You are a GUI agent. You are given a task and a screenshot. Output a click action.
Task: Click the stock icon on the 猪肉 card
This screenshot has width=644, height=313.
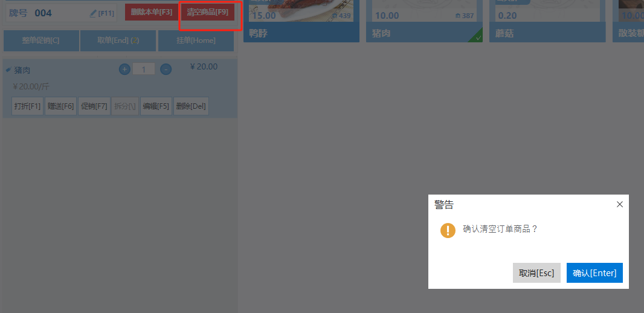click(457, 16)
